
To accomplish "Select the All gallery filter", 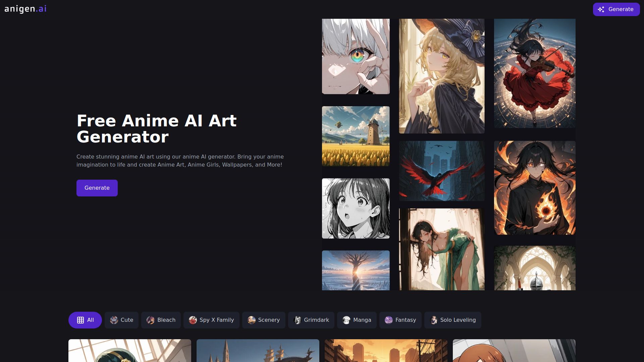I will 85,320.
